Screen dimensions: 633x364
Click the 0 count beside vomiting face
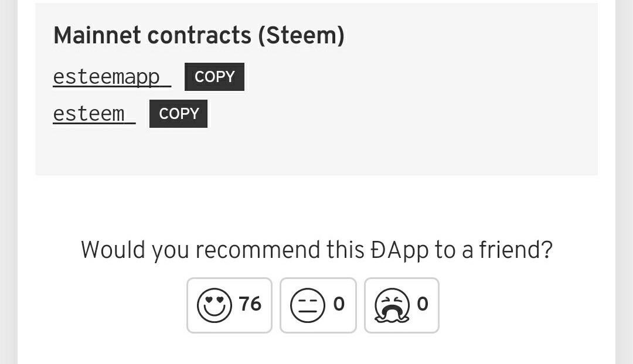(423, 304)
